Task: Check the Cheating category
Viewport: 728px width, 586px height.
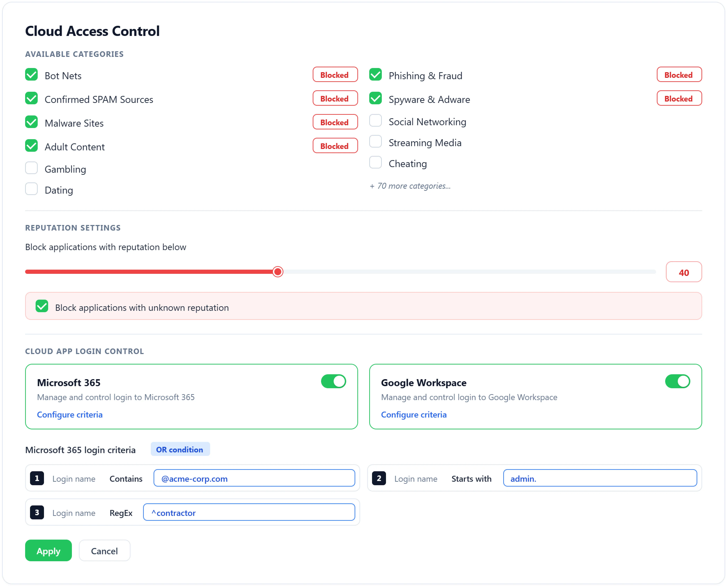Action: pos(376,162)
